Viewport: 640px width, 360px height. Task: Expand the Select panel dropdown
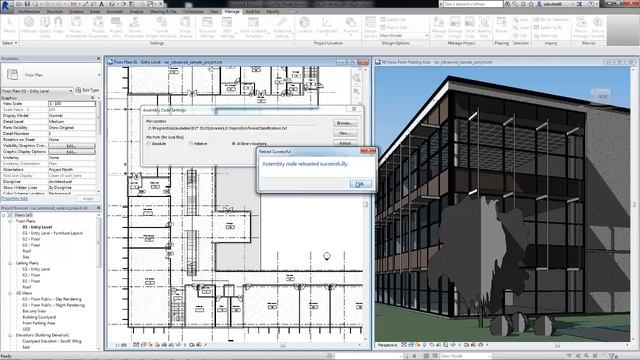[x=10, y=43]
